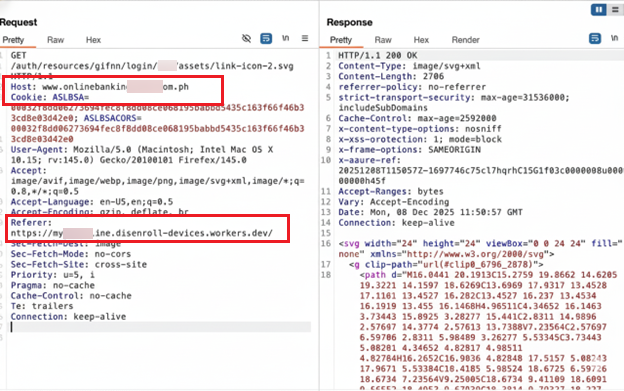624x391 pixels.
Task: Click strict-transport-security header
Action: [454, 102]
